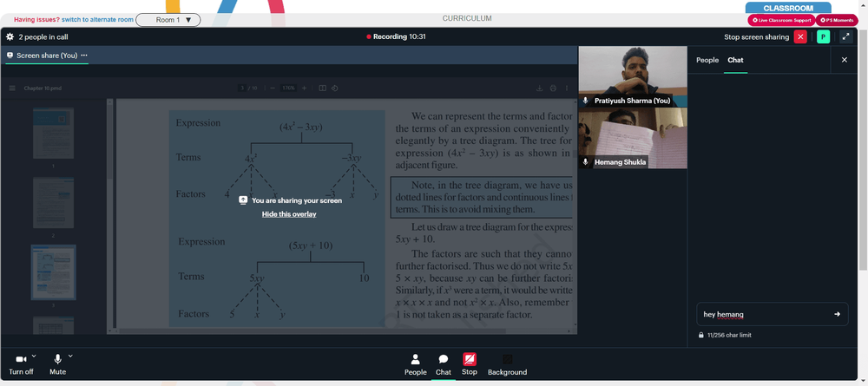Screen dimensions: 868x386
Task: Open PDF viewer more-options menu
Action: pos(566,88)
